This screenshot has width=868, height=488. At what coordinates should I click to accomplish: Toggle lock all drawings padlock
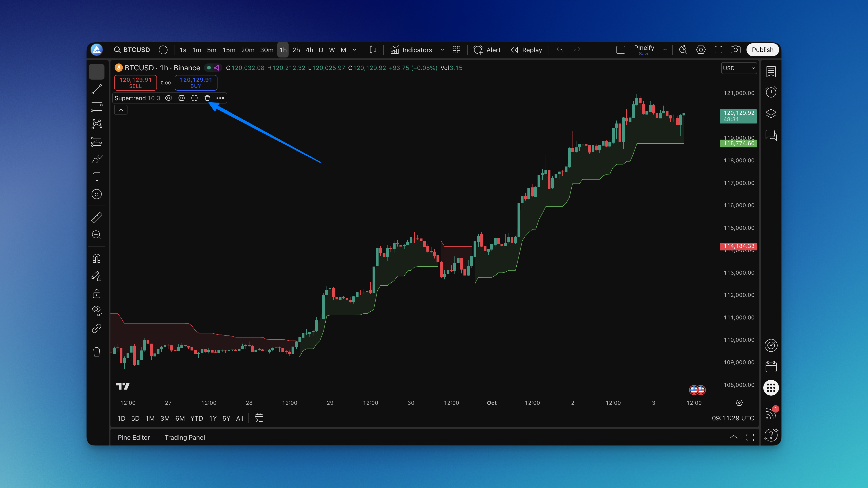click(97, 294)
